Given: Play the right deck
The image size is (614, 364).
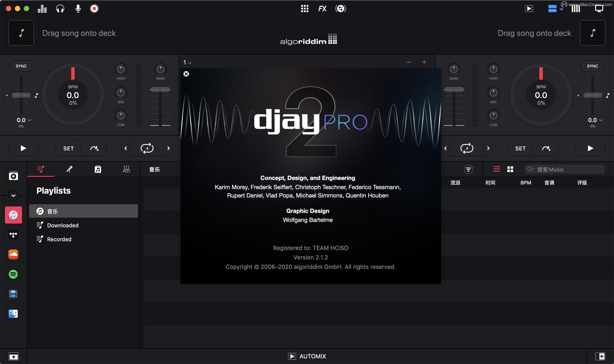Looking at the screenshot, I should [590, 148].
